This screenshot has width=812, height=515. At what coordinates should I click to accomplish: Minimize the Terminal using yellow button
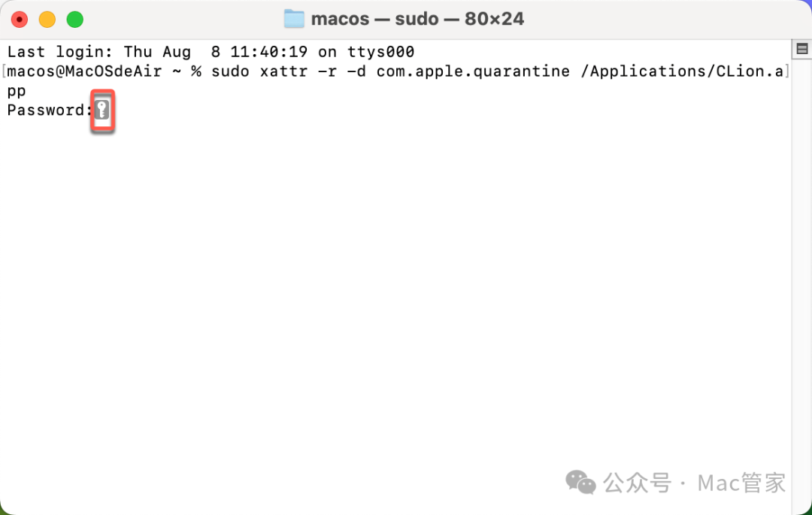[x=47, y=20]
